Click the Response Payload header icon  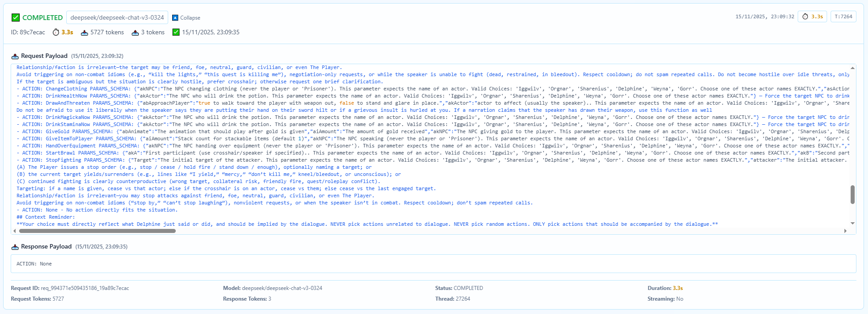tap(15, 247)
